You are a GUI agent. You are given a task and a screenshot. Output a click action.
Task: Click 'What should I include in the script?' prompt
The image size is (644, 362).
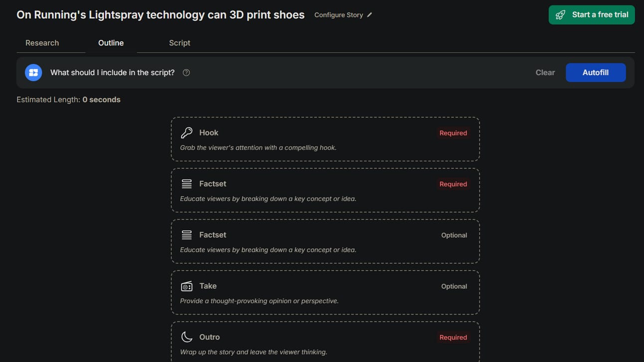[113, 72]
